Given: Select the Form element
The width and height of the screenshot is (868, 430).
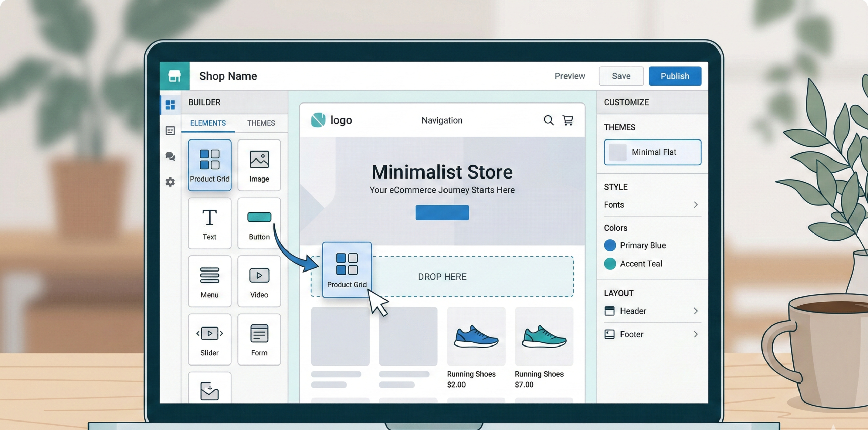Looking at the screenshot, I should tap(259, 339).
